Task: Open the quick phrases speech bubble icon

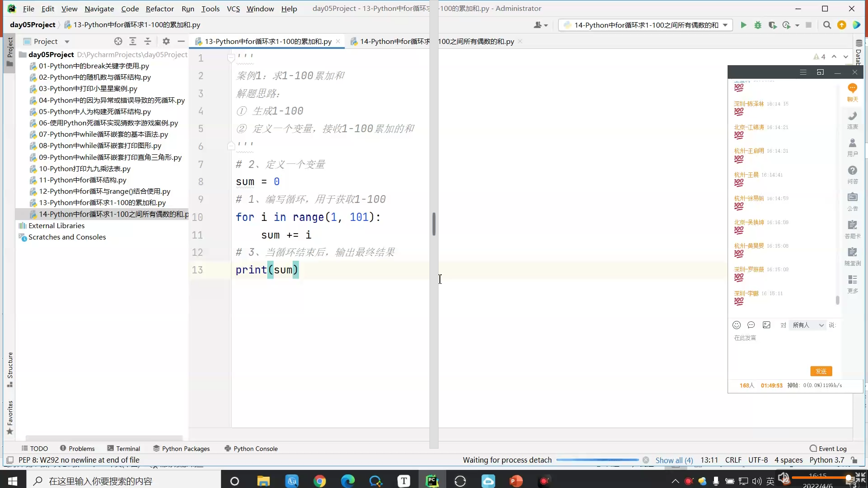Action: [751, 325]
